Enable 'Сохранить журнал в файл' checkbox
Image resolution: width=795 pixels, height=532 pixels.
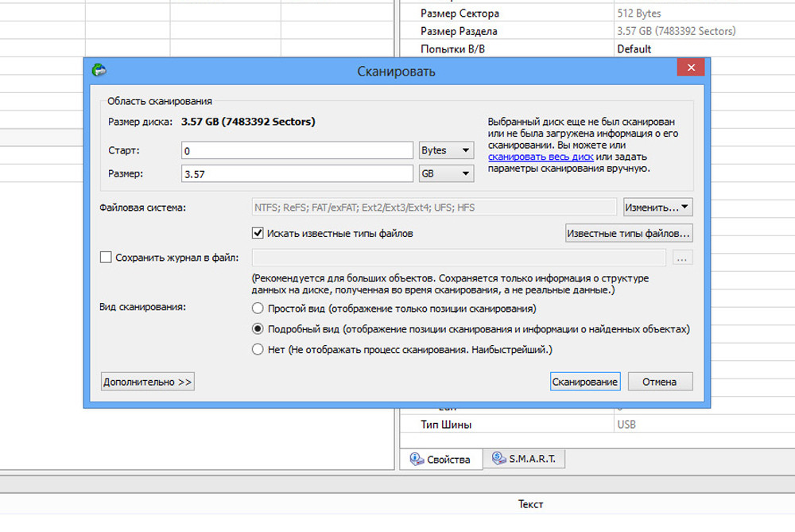(x=107, y=258)
